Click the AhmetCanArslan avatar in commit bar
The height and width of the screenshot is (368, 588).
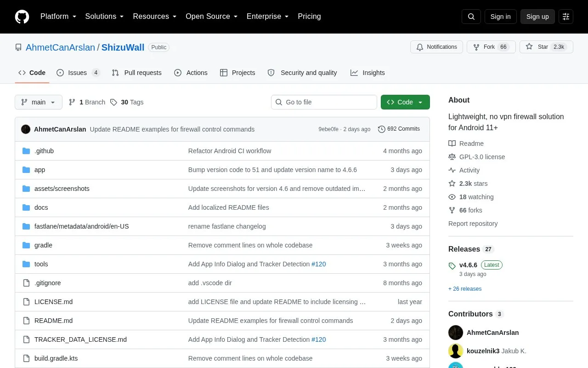click(x=26, y=129)
